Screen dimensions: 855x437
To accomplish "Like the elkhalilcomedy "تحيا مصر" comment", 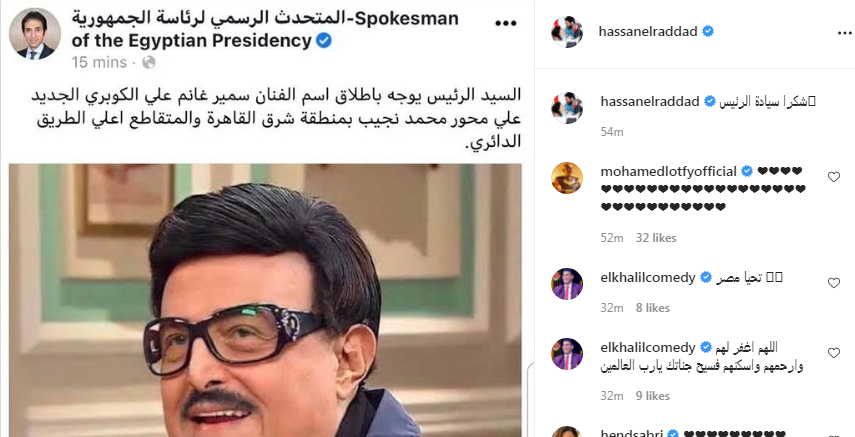I will [834, 283].
